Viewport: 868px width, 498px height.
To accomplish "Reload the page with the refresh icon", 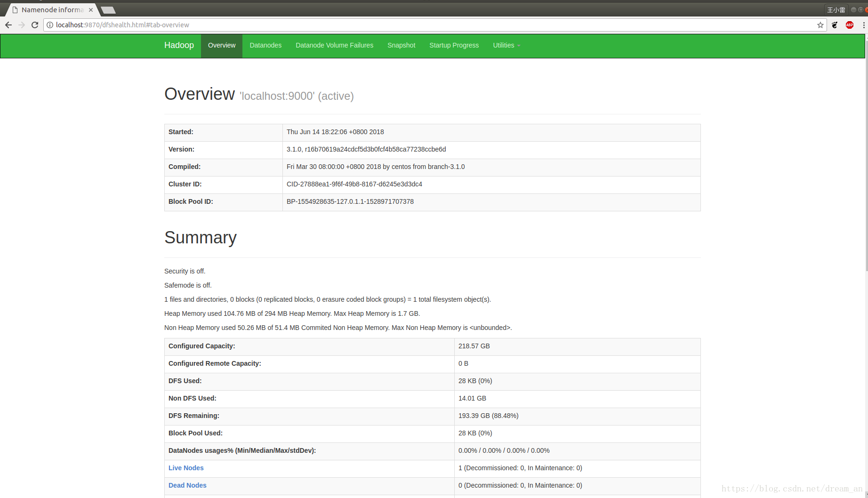I will pyautogui.click(x=35, y=25).
